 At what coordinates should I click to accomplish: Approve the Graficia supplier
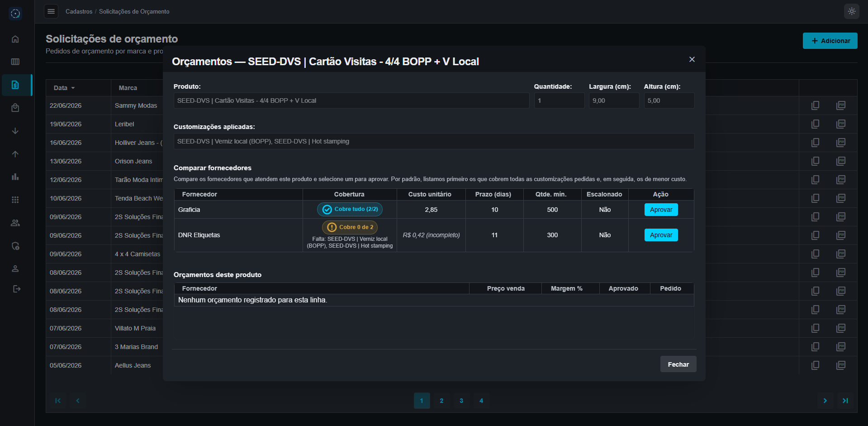pyautogui.click(x=661, y=210)
